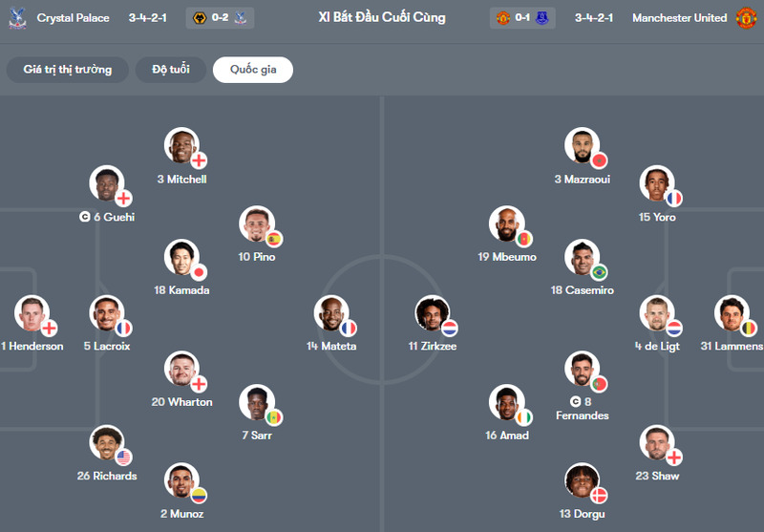Click the Spain flag beside Pino
Image resolution: width=764 pixels, height=532 pixels.
pyautogui.click(x=274, y=239)
